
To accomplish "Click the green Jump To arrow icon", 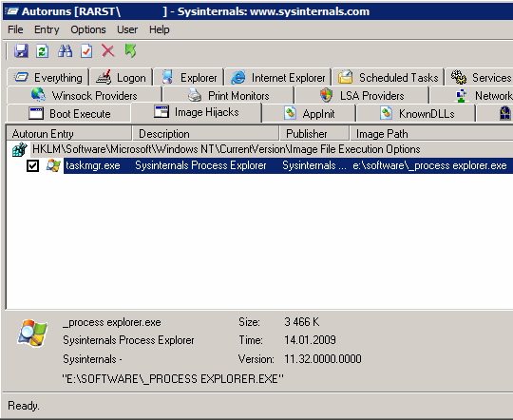I will (x=130, y=50).
